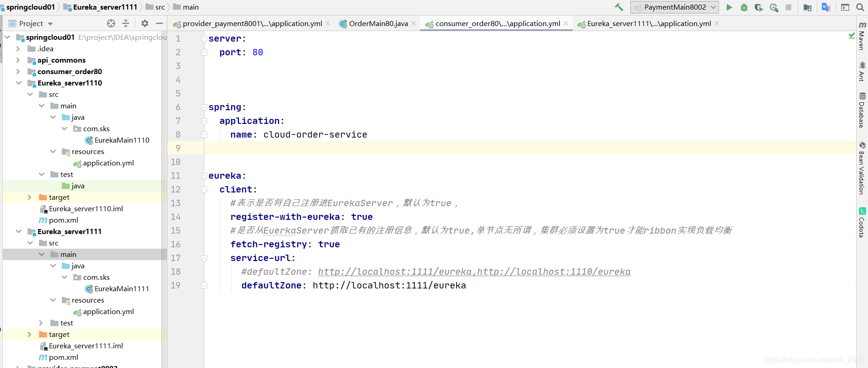Open the Ant tool window
The height and width of the screenshot is (368, 868).
click(x=862, y=71)
